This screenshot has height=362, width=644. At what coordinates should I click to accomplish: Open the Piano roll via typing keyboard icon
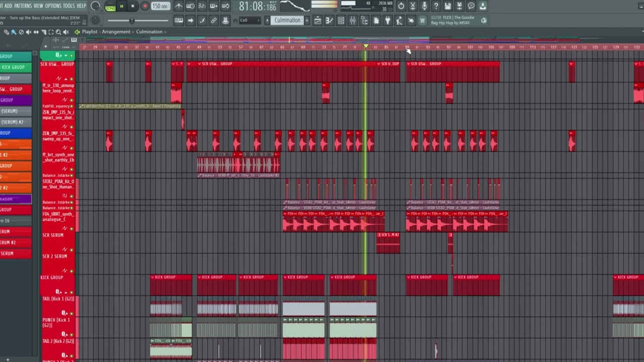click(x=179, y=20)
